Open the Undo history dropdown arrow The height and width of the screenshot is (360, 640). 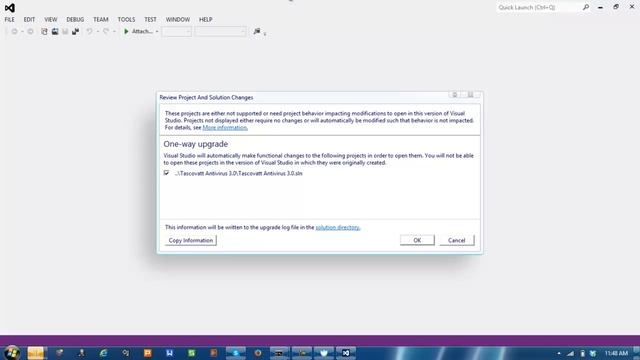pyautogui.click(x=97, y=31)
